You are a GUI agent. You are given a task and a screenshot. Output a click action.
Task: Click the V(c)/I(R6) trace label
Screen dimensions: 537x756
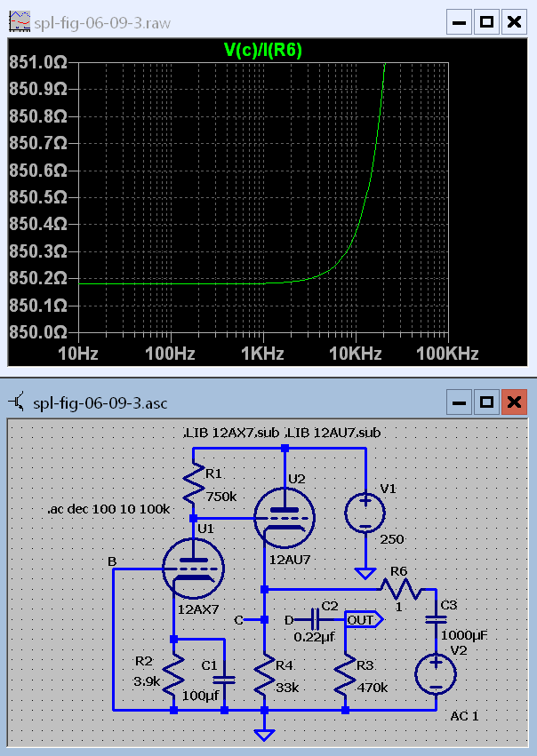(x=263, y=51)
